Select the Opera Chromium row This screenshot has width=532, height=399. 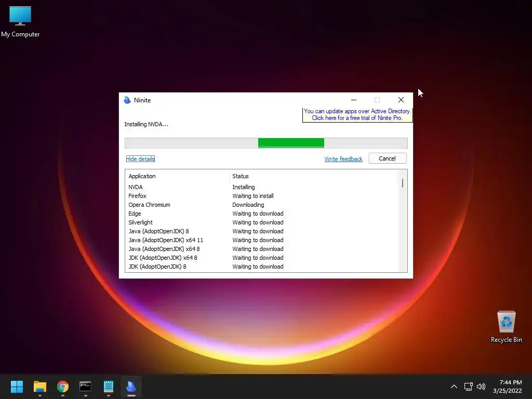(261, 205)
